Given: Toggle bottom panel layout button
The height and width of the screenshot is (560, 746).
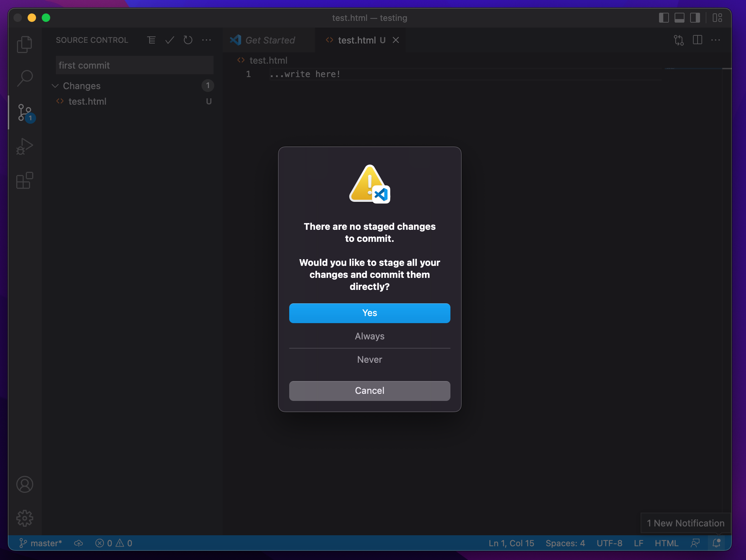Looking at the screenshot, I should coord(679,18).
